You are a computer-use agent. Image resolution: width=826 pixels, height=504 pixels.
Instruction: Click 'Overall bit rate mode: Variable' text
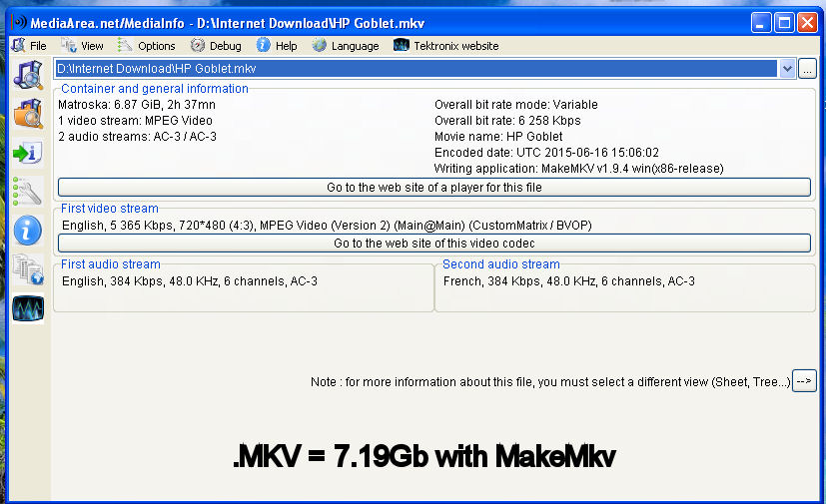pos(516,104)
